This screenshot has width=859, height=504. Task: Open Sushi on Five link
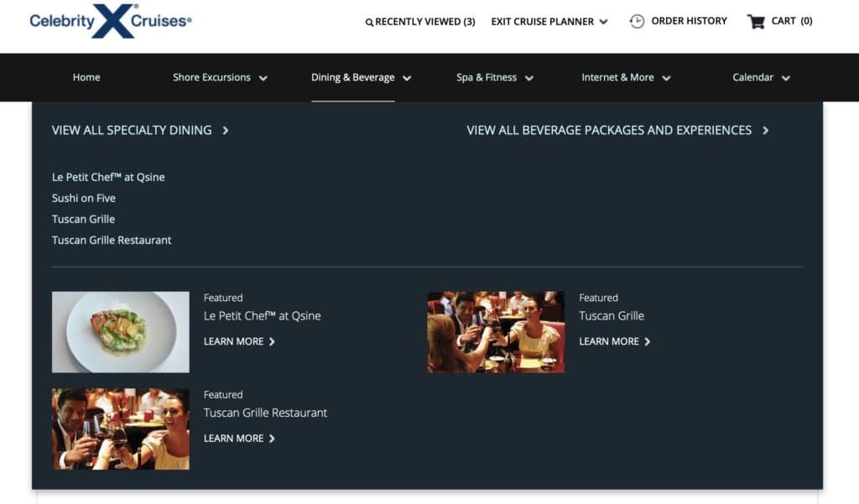click(84, 198)
